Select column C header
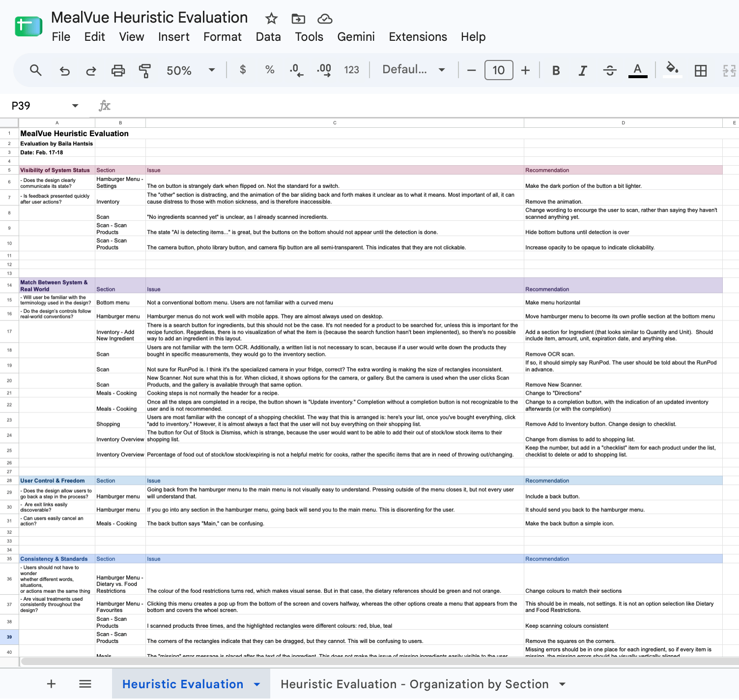 point(335,123)
